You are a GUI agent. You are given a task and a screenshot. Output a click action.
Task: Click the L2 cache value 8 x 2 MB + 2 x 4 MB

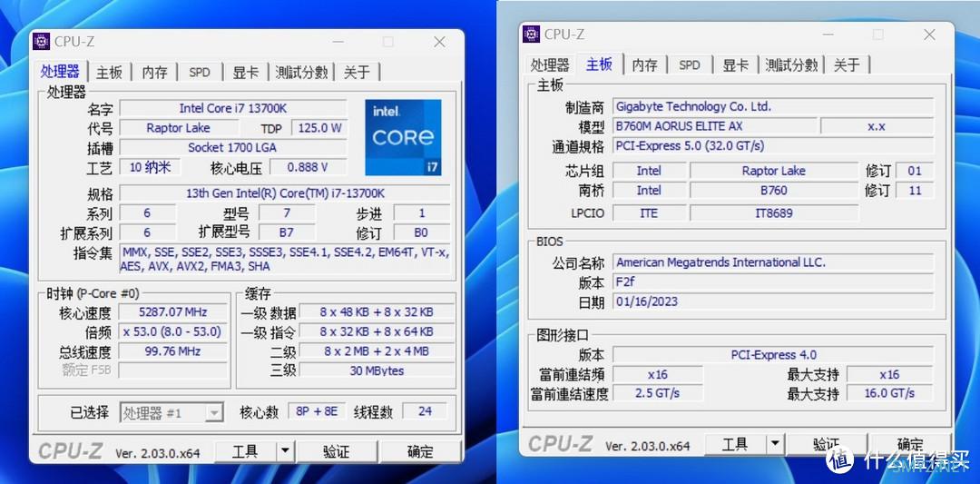coord(377,351)
